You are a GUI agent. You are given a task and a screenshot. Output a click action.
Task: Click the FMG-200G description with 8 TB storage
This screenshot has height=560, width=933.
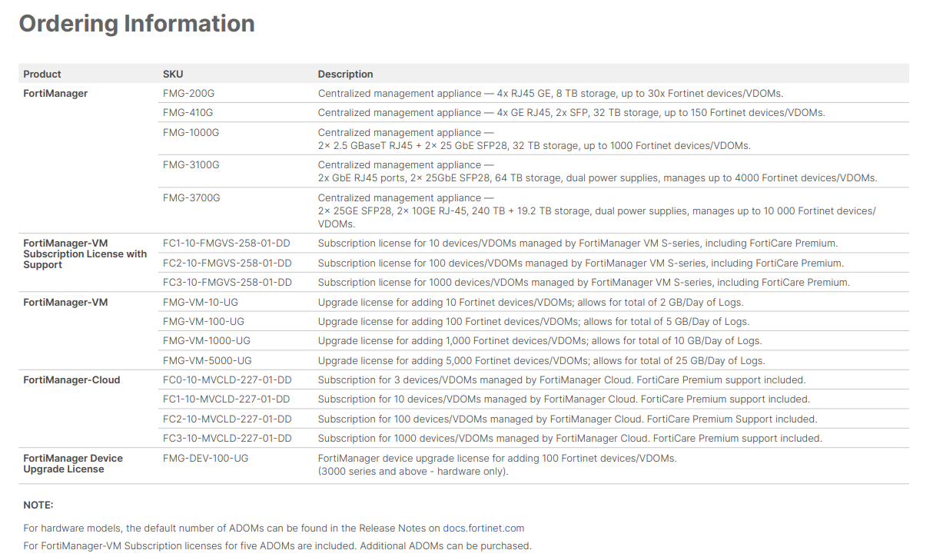pyautogui.click(x=551, y=93)
